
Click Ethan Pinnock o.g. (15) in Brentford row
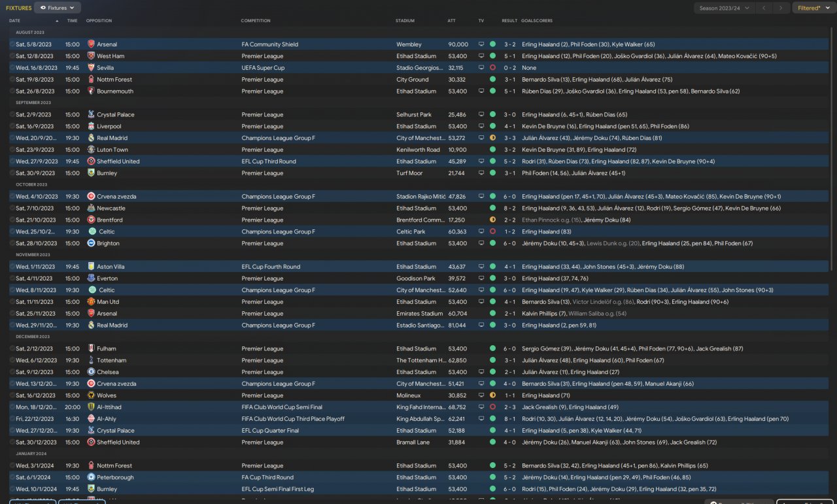551,220
